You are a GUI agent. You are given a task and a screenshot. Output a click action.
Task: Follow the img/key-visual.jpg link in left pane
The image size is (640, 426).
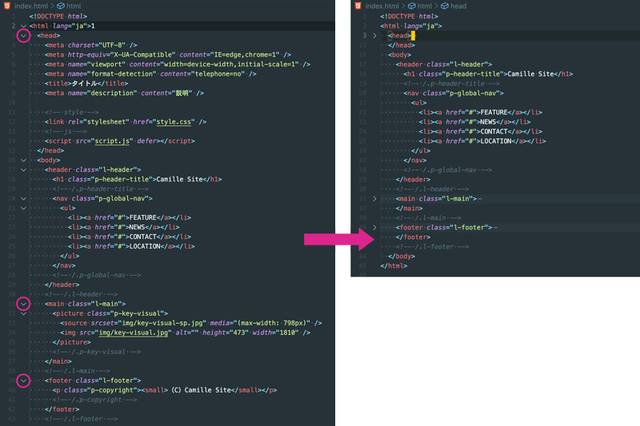(133, 333)
